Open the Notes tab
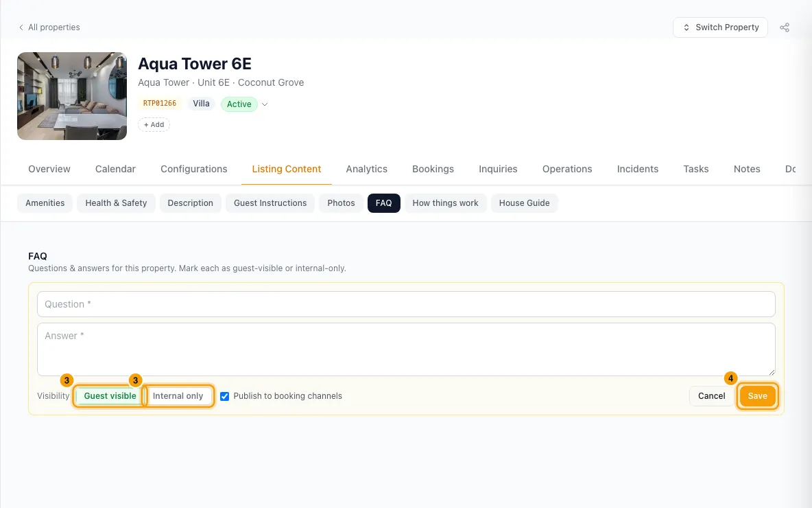This screenshot has width=812, height=508. pyautogui.click(x=747, y=169)
